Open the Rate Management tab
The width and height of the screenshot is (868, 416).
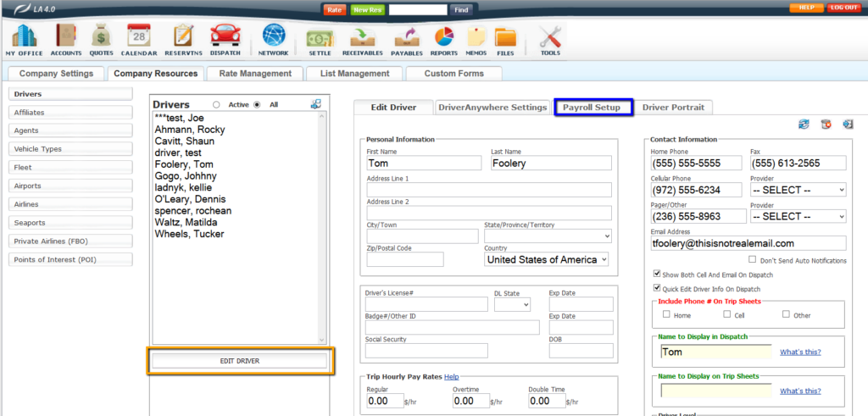[255, 74]
